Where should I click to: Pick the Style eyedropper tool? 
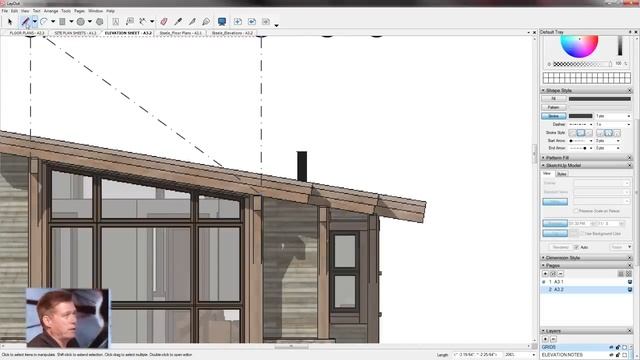tap(178, 22)
